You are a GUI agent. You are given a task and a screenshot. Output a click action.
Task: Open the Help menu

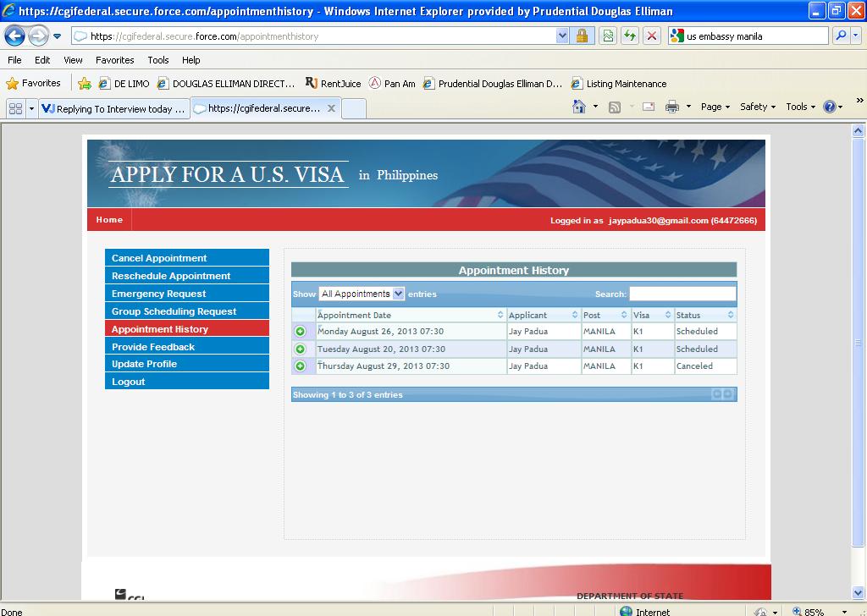[x=191, y=60]
